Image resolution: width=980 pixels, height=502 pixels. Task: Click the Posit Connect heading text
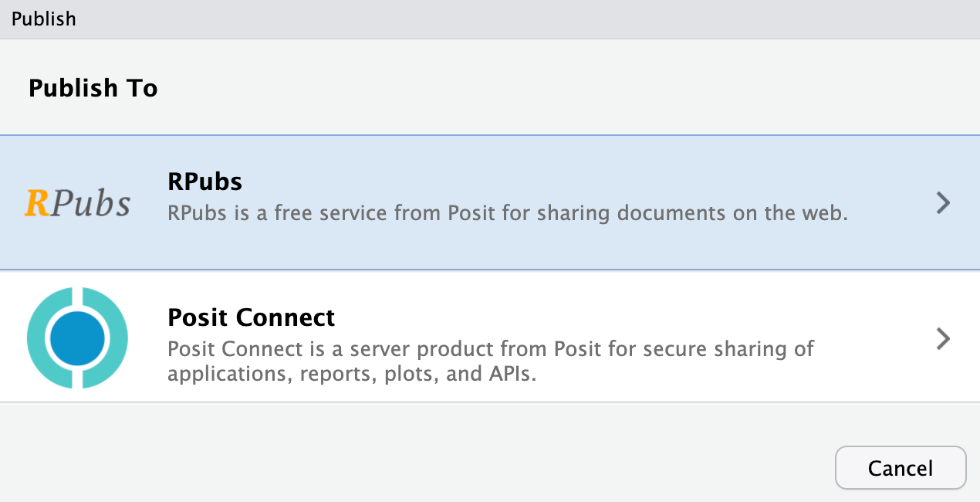[251, 317]
